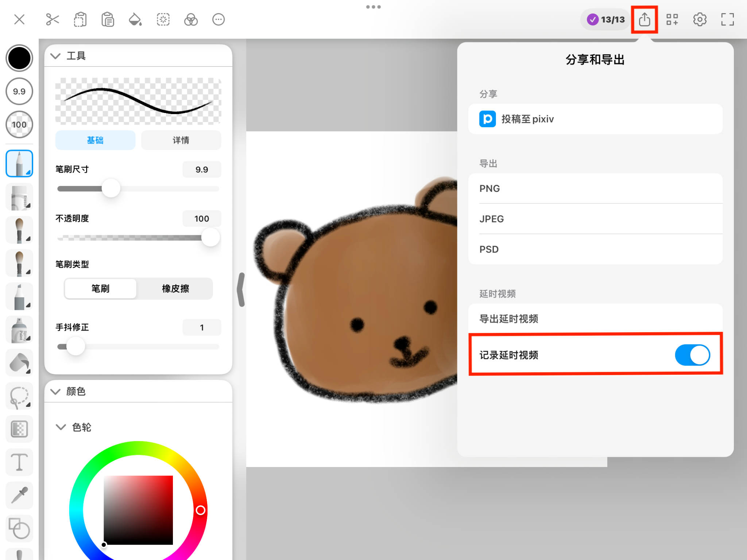
Task: Switch to the 详情 tab
Action: pos(181,140)
